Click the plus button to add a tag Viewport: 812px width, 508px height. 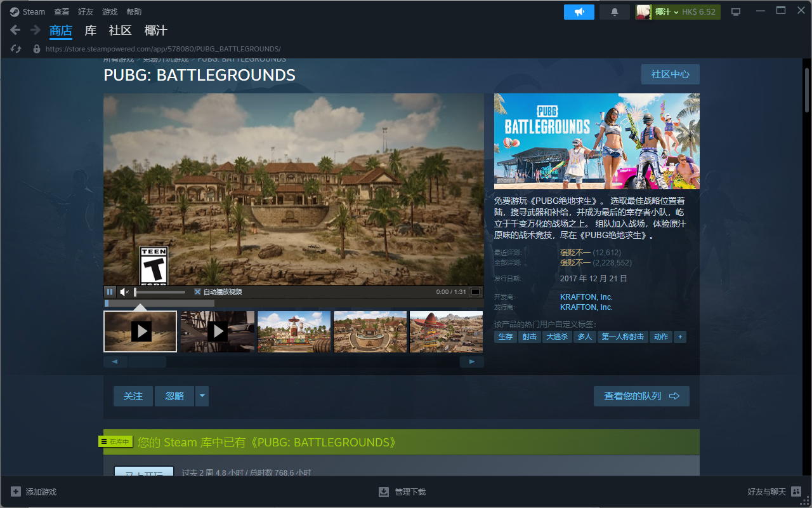pos(680,337)
